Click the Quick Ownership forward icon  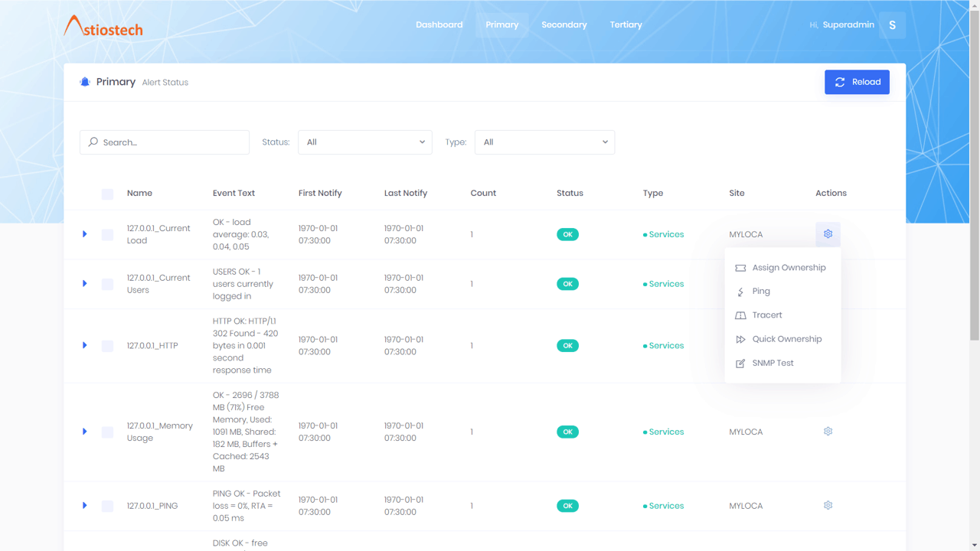(x=740, y=339)
